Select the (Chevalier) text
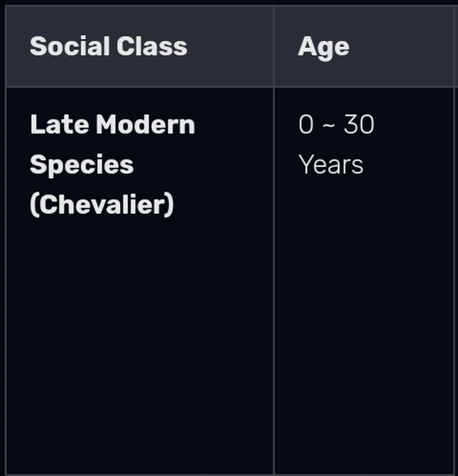The height and width of the screenshot is (476, 458). coord(102,204)
